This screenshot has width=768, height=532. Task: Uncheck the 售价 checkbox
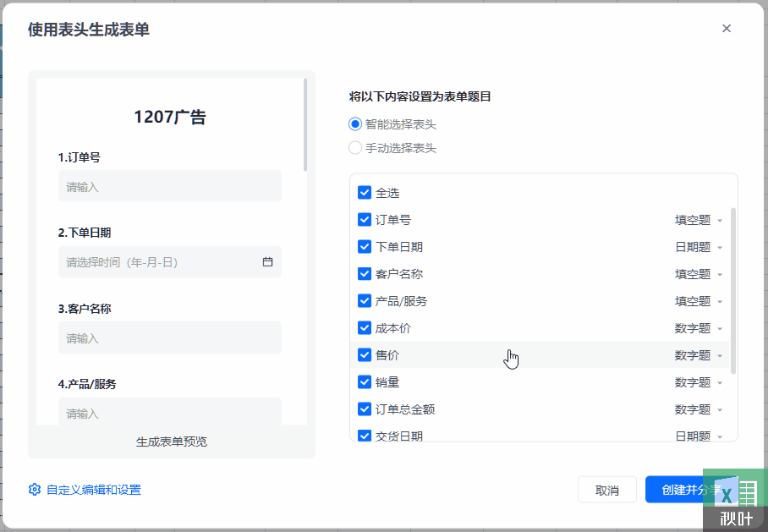[365, 354]
